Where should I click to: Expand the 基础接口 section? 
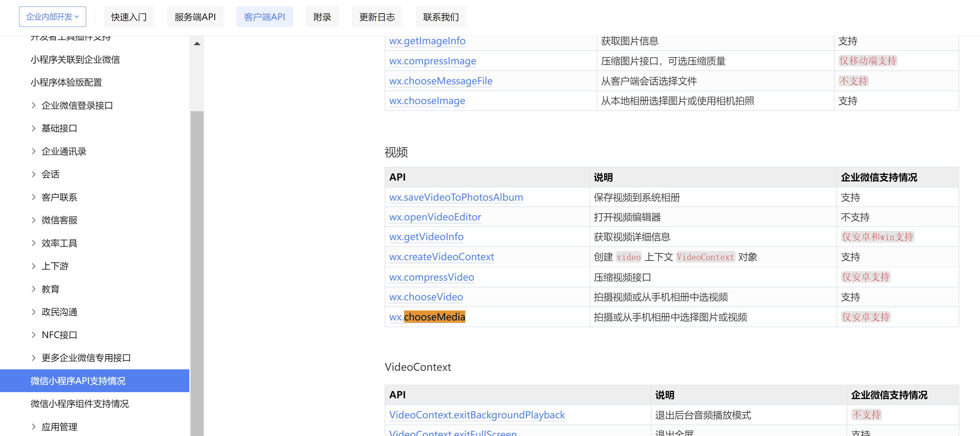60,128
